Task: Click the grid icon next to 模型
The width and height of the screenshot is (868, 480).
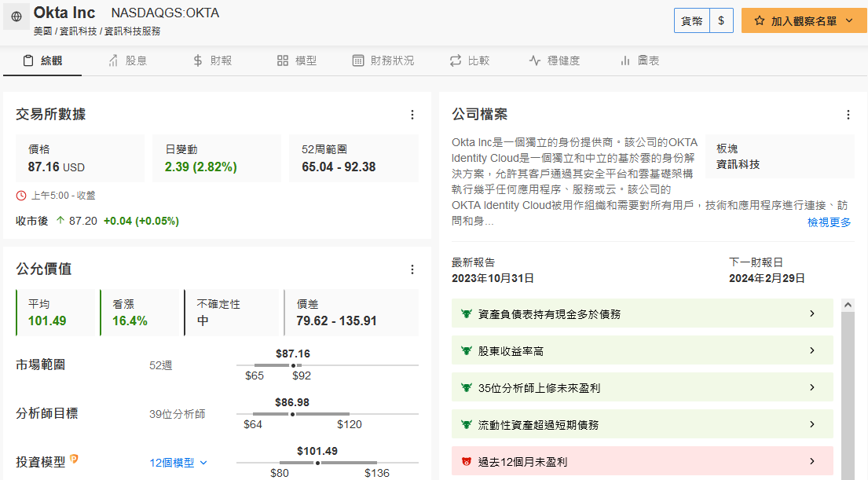Action: click(283, 61)
